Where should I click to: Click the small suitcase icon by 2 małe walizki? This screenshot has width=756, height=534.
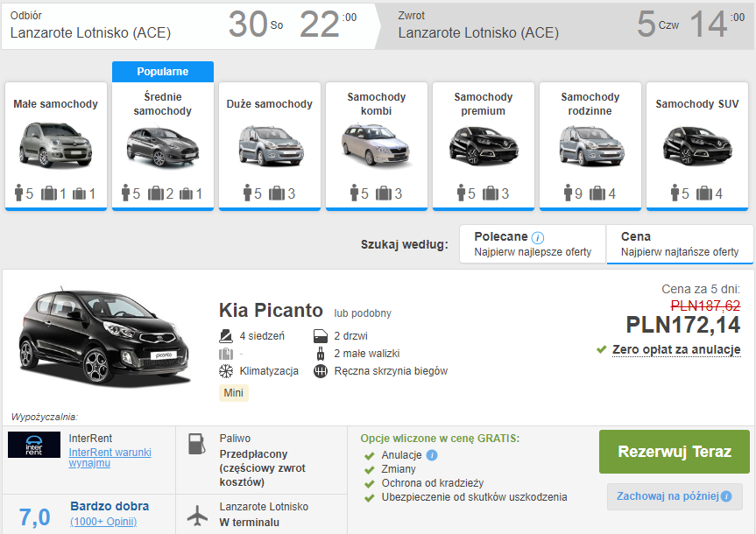(x=321, y=354)
